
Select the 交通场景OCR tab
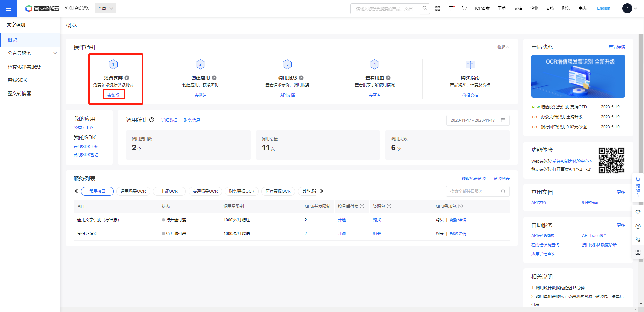point(205,191)
